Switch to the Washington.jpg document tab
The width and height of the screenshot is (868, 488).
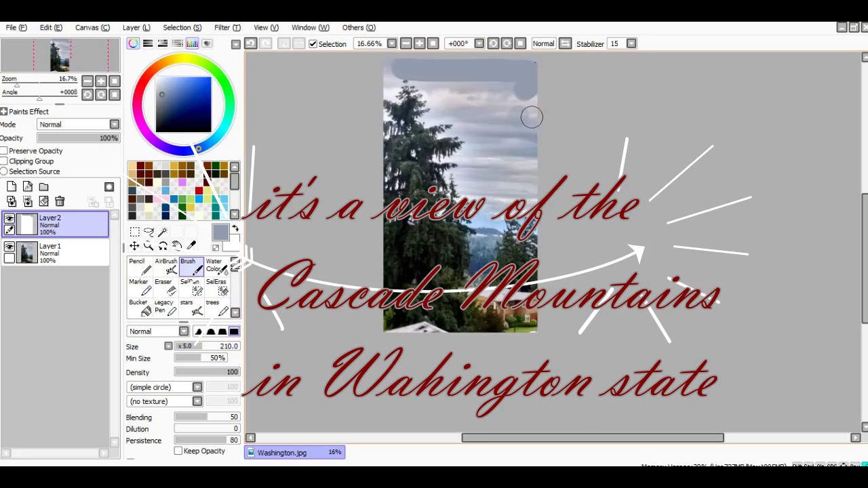[295, 452]
